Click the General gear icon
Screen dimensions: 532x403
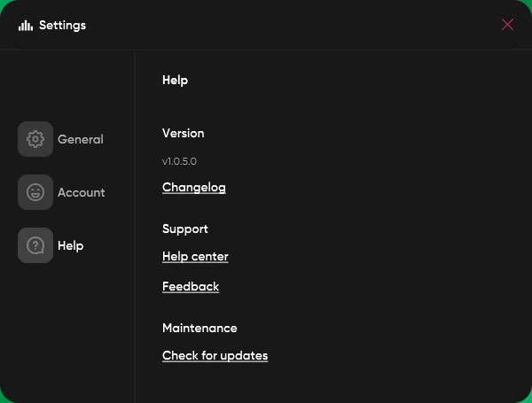35,139
